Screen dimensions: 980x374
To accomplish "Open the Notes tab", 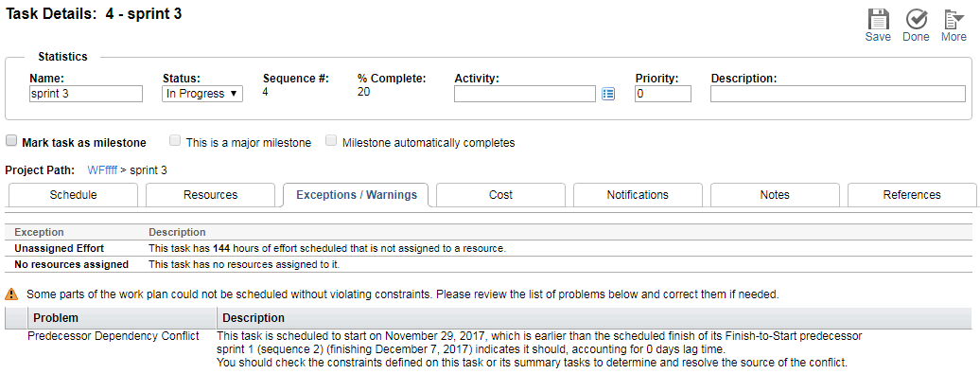I will coord(775,195).
